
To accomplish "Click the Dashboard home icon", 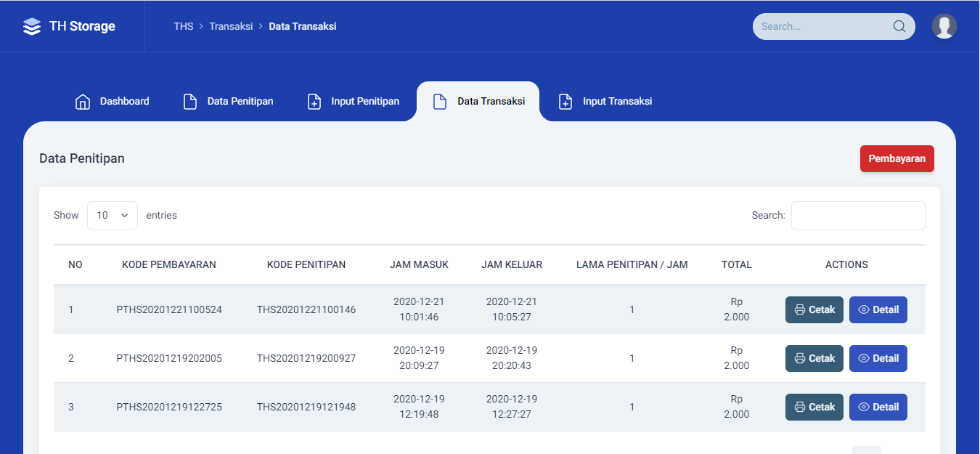I will (x=83, y=102).
